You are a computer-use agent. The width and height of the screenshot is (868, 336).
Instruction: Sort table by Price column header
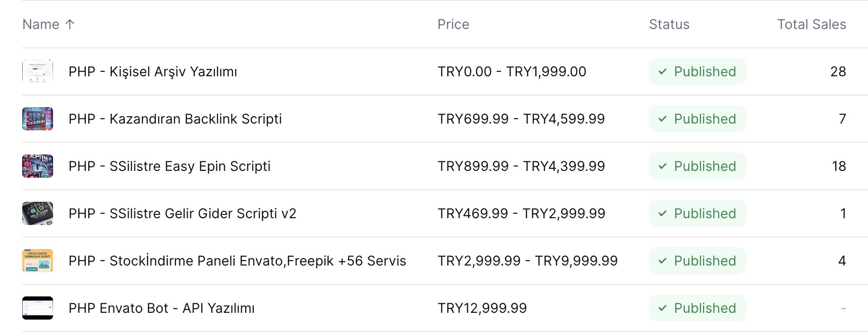click(453, 24)
